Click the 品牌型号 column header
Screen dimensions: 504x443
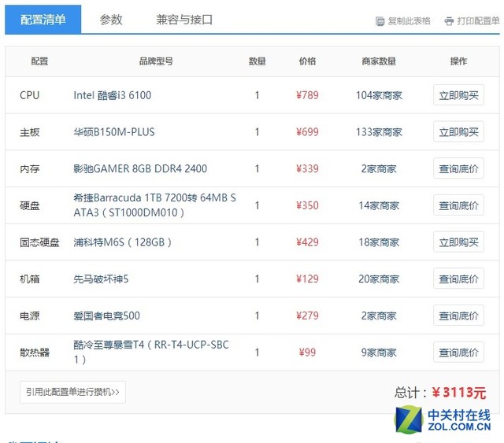156,61
